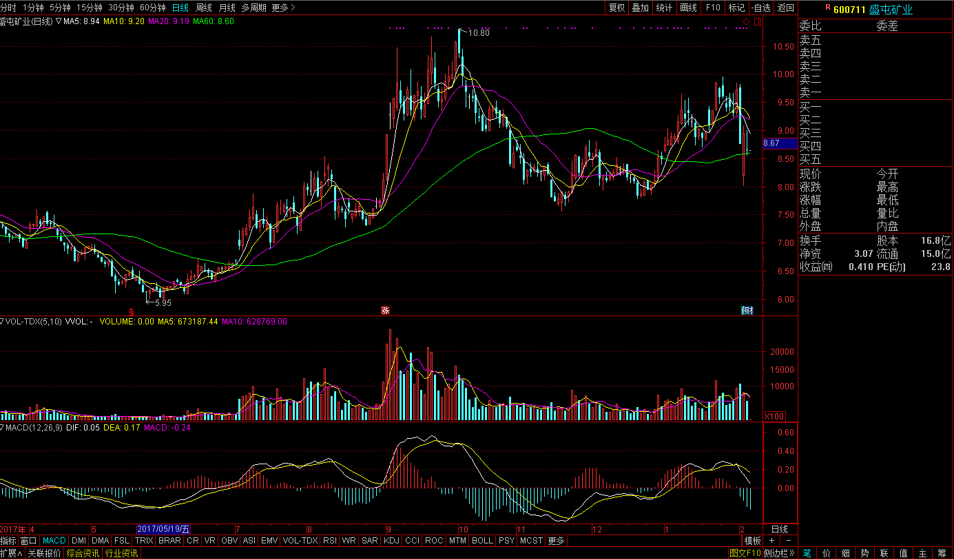Click the red S marker under price chart

tap(130, 311)
